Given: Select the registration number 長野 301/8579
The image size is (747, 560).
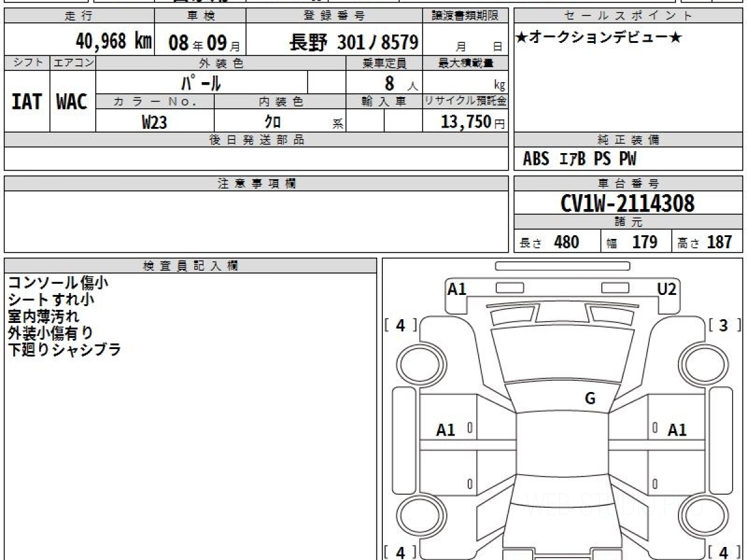Looking at the screenshot, I should pyautogui.click(x=354, y=42).
